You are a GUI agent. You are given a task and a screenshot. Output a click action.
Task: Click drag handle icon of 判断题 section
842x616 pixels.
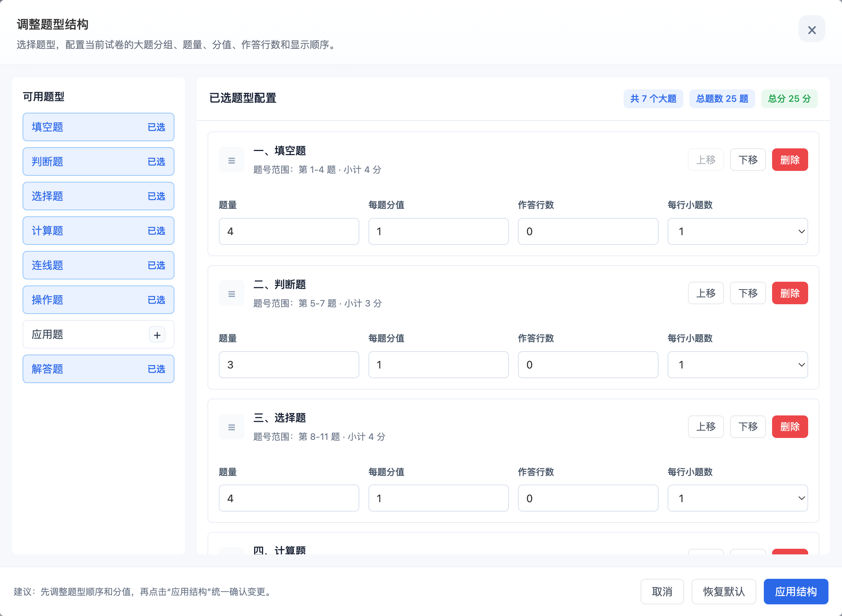(232, 293)
